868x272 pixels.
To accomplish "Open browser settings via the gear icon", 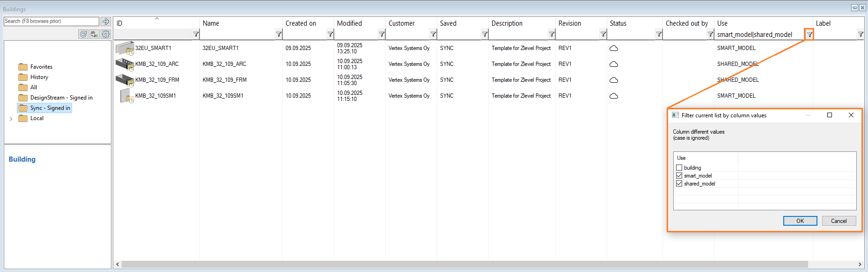I will (x=106, y=34).
